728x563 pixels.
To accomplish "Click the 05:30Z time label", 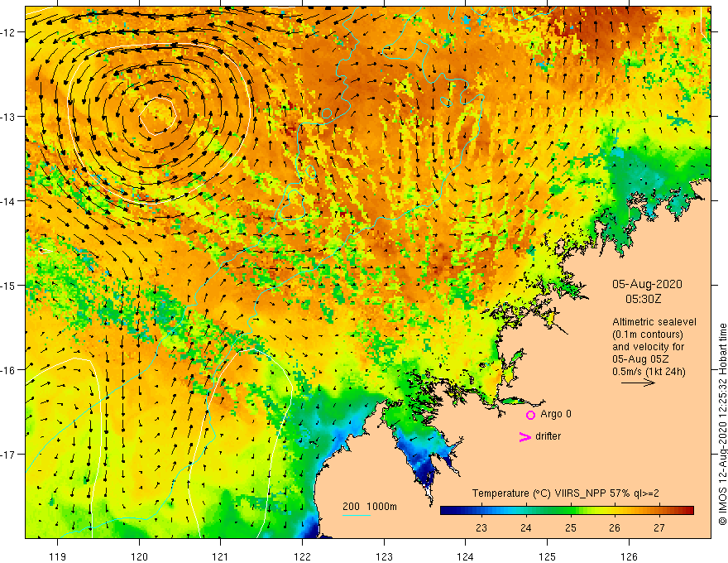I will pyautogui.click(x=643, y=299).
